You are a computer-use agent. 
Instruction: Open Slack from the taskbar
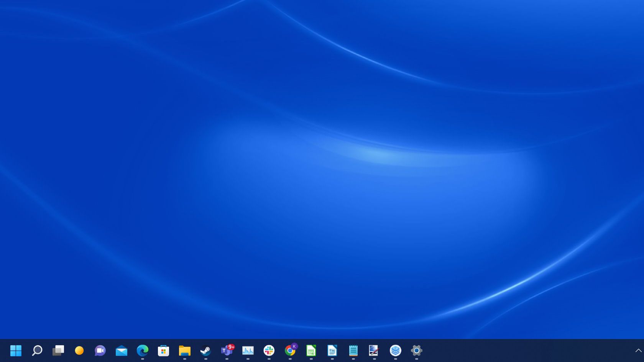269,351
